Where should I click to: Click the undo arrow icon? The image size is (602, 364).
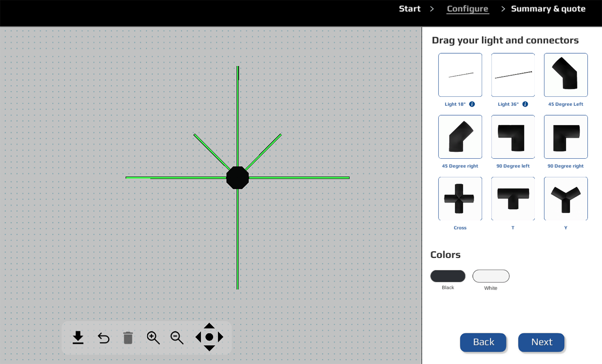pyautogui.click(x=103, y=338)
